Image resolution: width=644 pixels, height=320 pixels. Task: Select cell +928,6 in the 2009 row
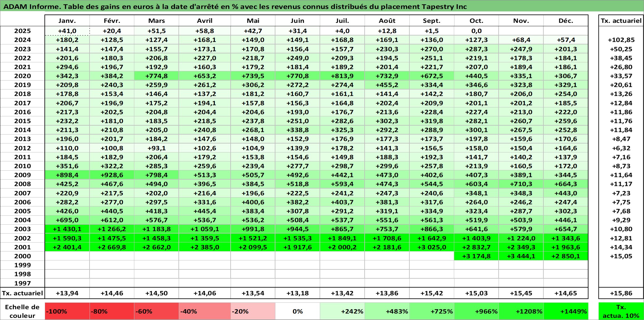click(112, 175)
